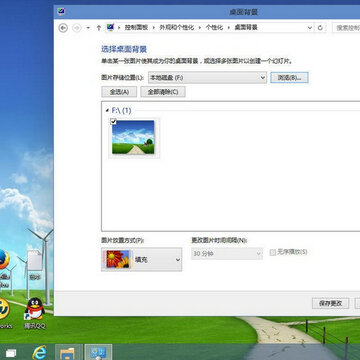
Task: Uncheck the wallpaper thumbnail checkbox
Action: tap(113, 122)
